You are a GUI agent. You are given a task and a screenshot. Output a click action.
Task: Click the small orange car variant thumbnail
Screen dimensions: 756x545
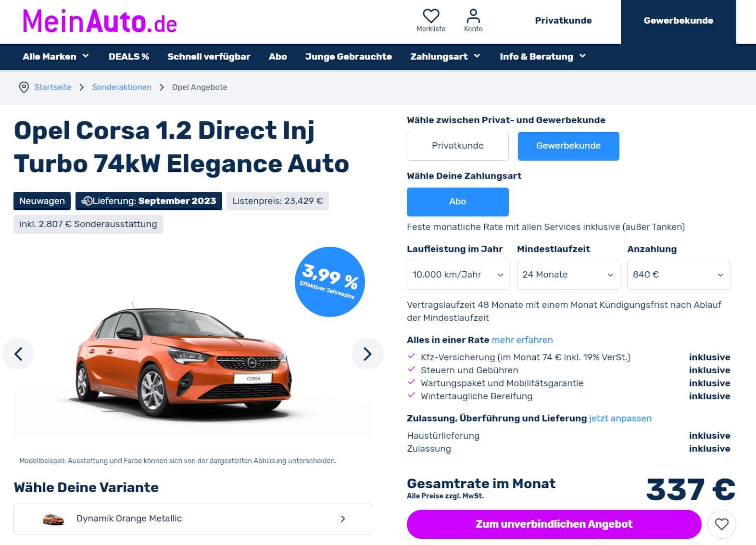click(x=53, y=519)
